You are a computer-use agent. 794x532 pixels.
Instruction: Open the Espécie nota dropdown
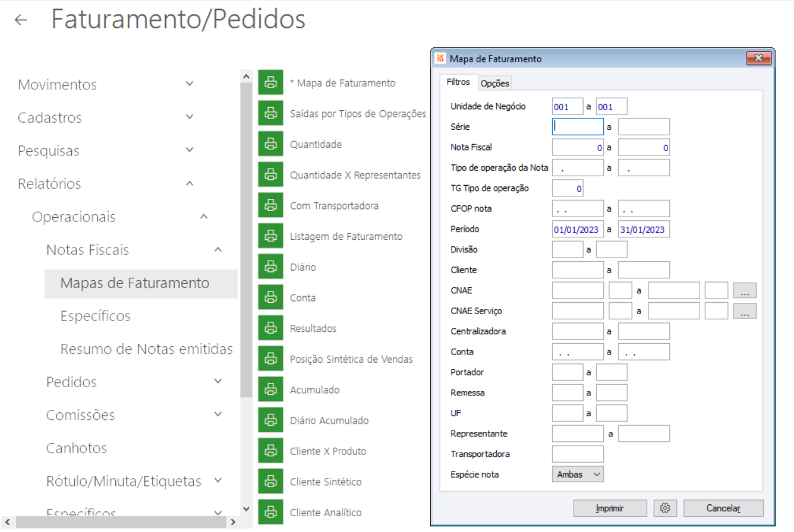coord(577,474)
